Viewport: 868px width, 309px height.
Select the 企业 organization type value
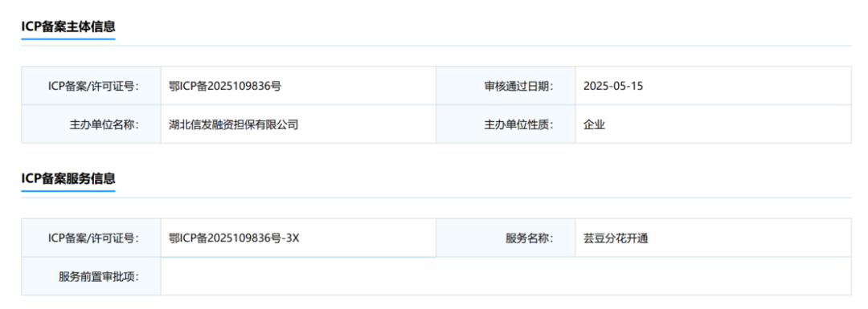click(x=594, y=124)
